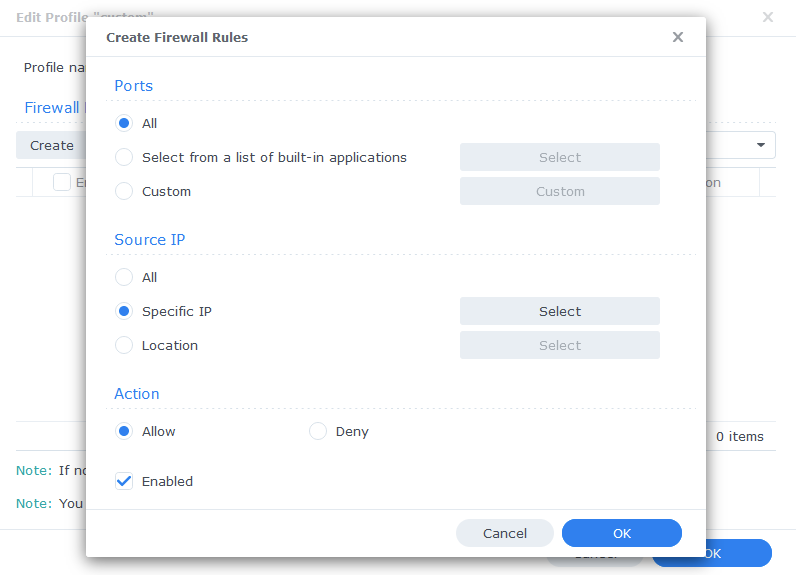Confirm the firewall rule with OK
The width and height of the screenshot is (796, 575).
(621, 533)
